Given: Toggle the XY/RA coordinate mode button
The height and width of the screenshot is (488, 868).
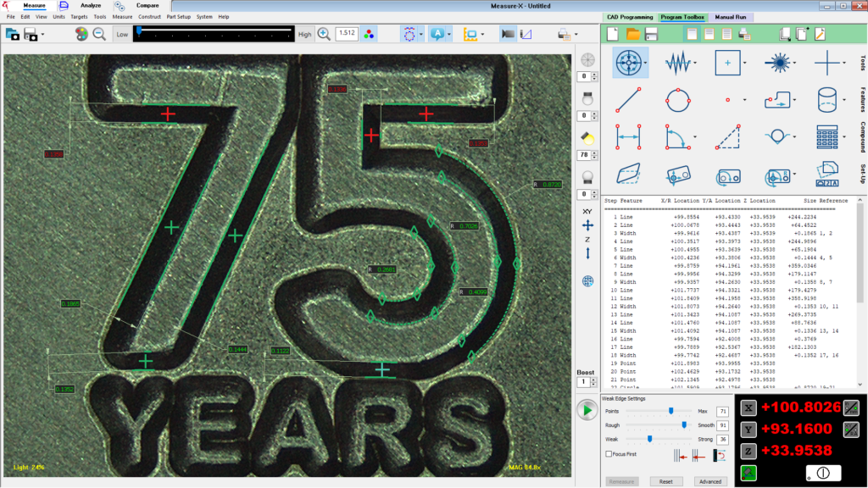Looking at the screenshot, I should (x=851, y=430).
